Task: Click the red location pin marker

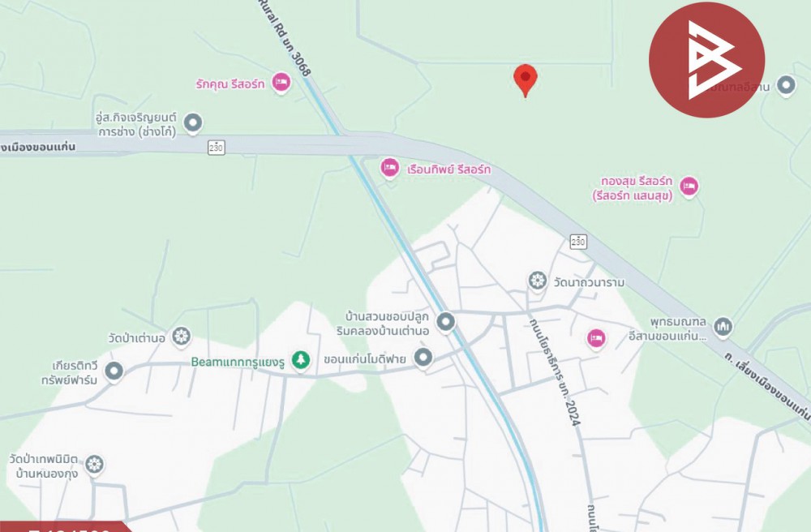Action: click(525, 80)
